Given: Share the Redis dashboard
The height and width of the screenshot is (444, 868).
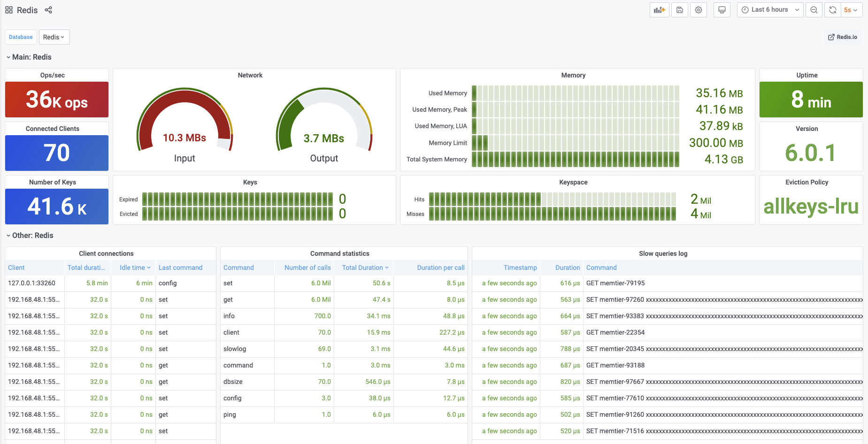Looking at the screenshot, I should point(48,10).
